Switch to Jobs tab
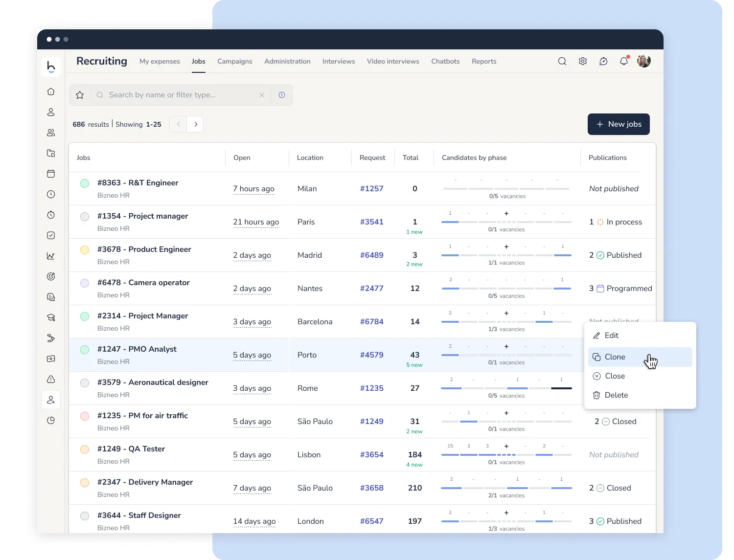This screenshot has width=734, height=560. (x=199, y=61)
